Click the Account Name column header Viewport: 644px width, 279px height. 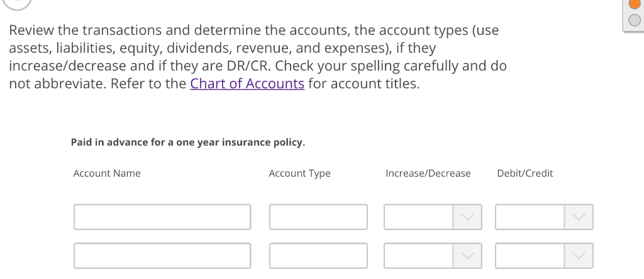[107, 173]
